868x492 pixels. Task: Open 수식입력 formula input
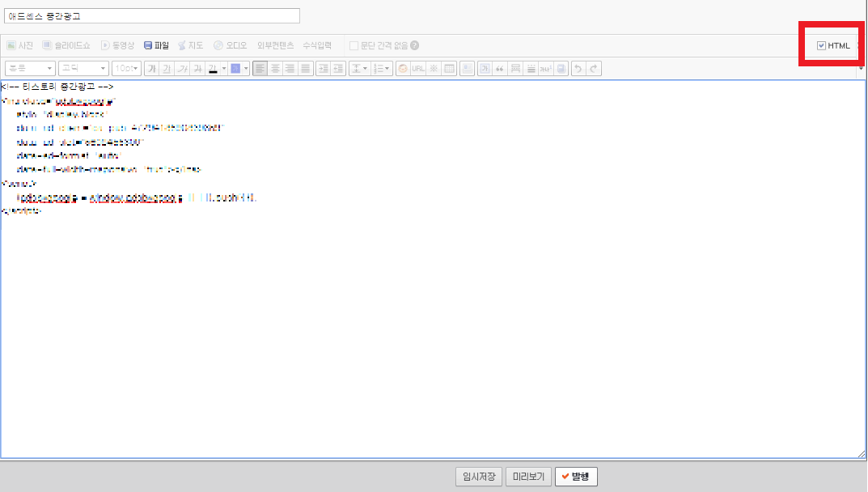click(x=316, y=45)
